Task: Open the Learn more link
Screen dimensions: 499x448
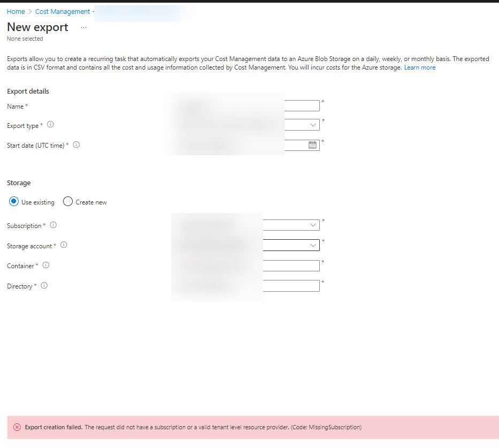Action: [419, 67]
